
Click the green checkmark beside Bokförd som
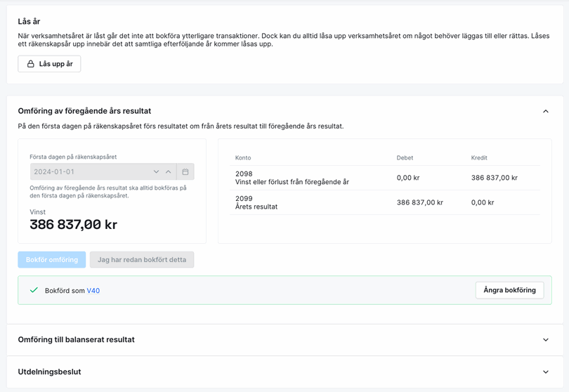(34, 290)
